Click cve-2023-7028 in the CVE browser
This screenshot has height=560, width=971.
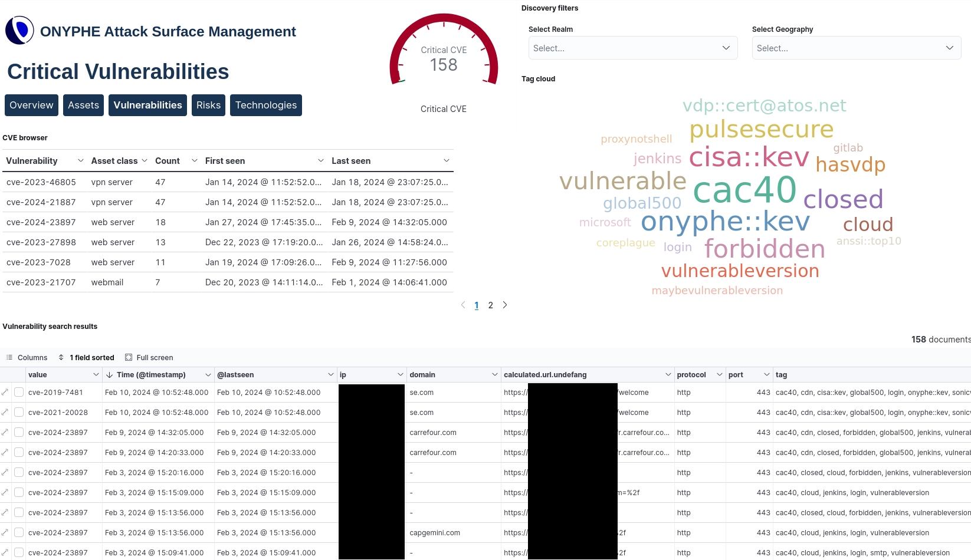(38, 262)
